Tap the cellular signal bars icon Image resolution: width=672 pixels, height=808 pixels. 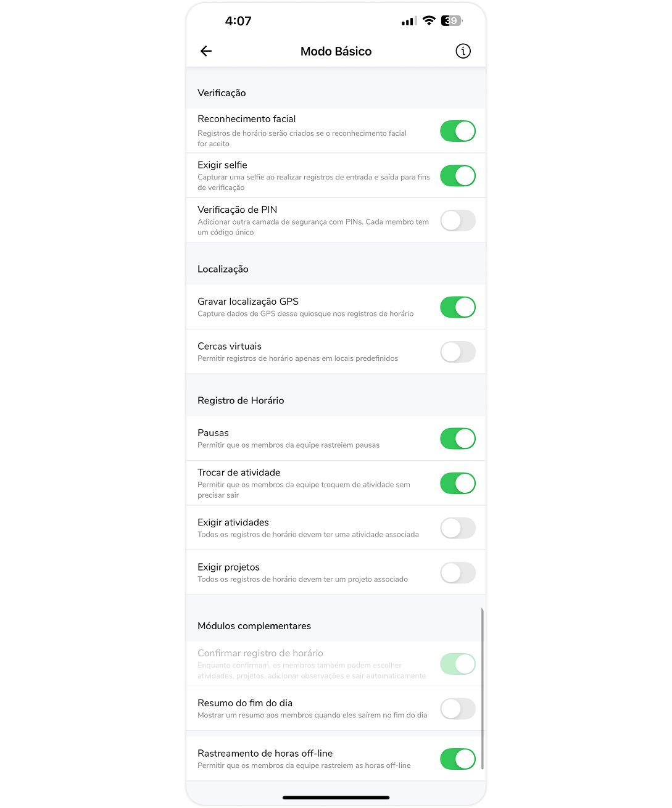click(409, 22)
